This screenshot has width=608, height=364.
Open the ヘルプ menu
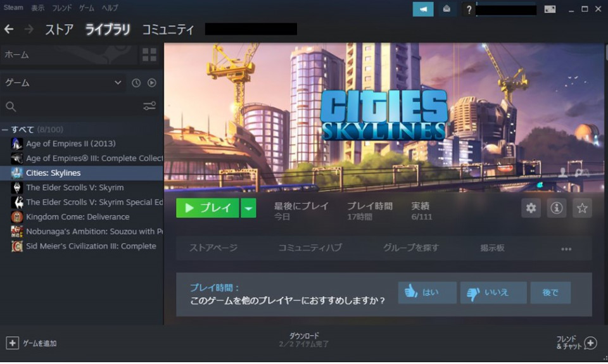click(110, 8)
